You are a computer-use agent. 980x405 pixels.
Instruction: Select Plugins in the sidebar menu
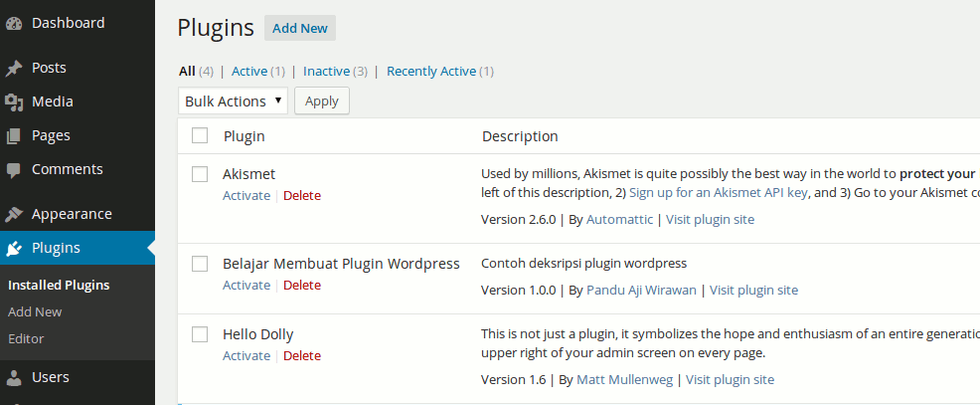click(78, 248)
